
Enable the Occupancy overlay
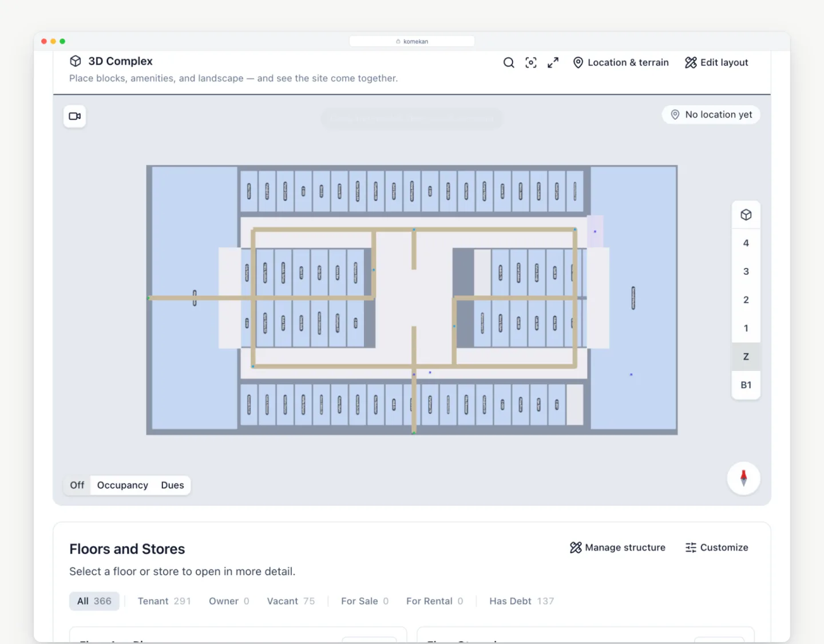pos(122,485)
